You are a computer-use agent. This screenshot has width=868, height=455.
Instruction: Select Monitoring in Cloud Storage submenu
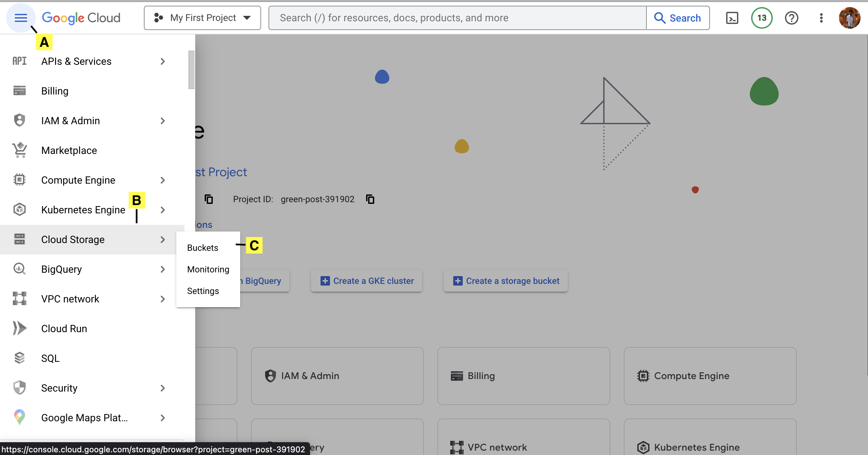[208, 269]
